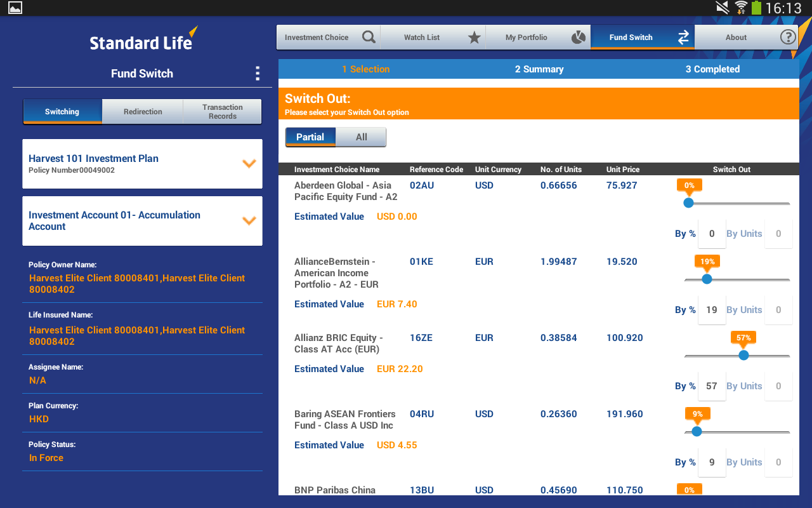Screen dimensions: 812x508
Task: Click the status bar clock showing 16:13
Action: 783,8
